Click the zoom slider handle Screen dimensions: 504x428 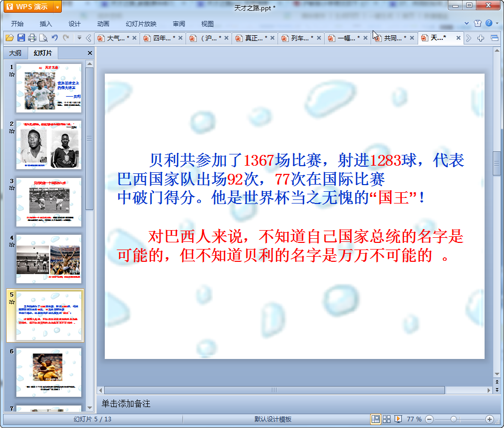pyautogui.click(x=453, y=419)
